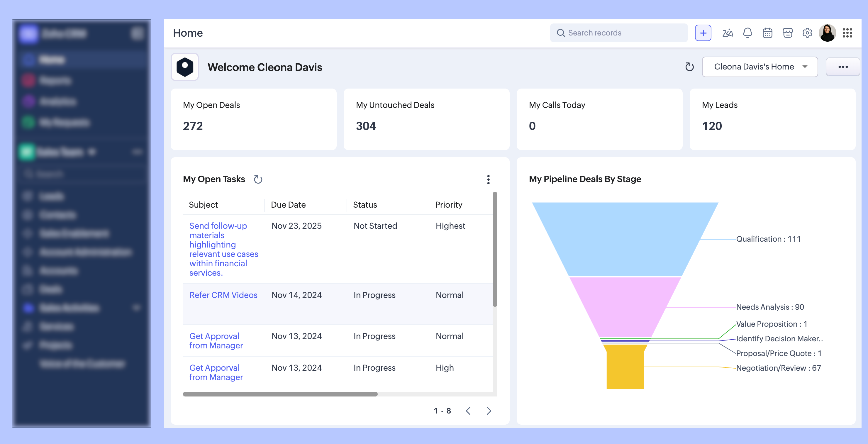Image resolution: width=868 pixels, height=444 pixels.
Task: Open the settings gear icon
Action: tap(807, 33)
